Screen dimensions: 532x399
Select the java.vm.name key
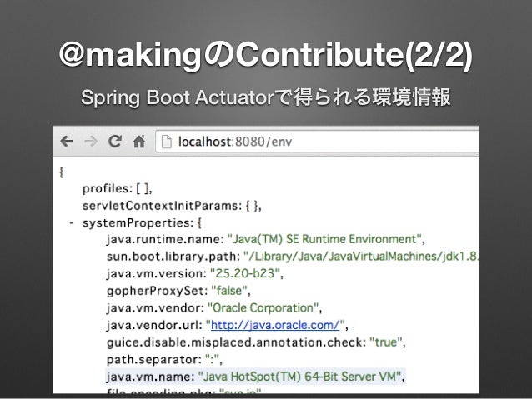point(150,377)
